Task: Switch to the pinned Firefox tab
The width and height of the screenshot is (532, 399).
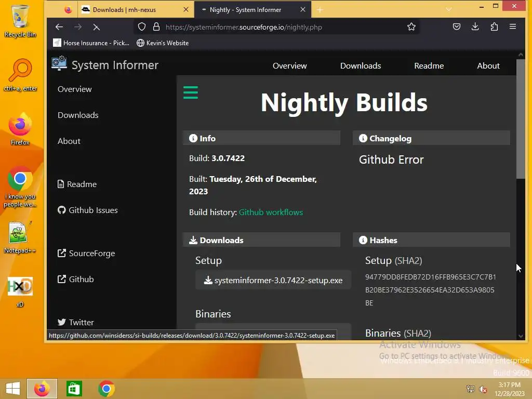Action: (x=68, y=10)
